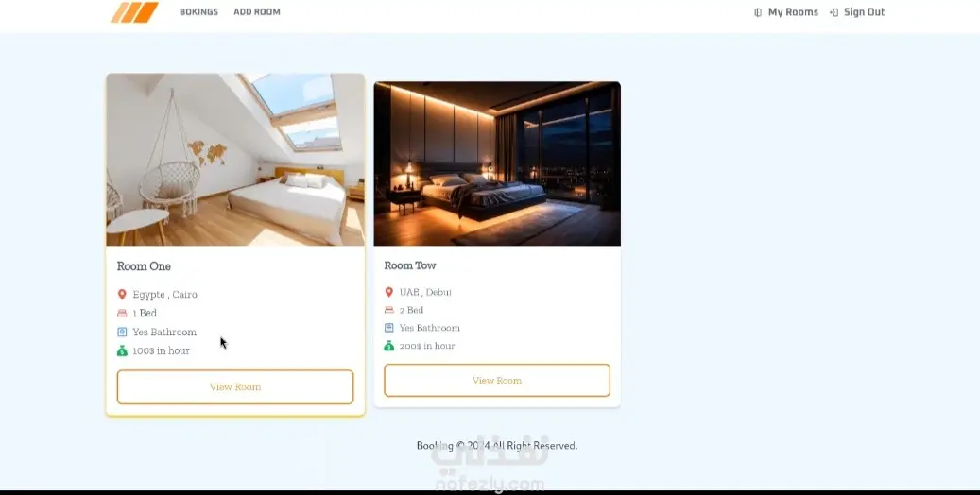980x495 pixels.
Task: Click Room Tow's bathroom icon
Action: point(388,328)
